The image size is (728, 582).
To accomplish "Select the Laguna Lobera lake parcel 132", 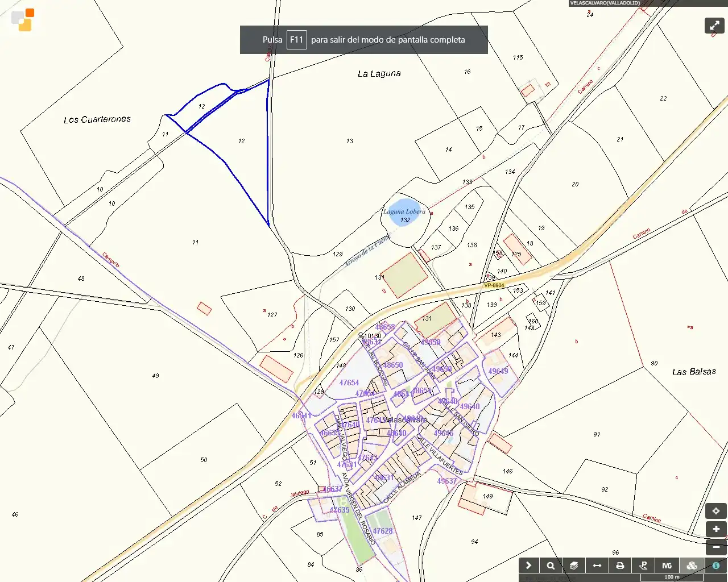I will pyautogui.click(x=404, y=214).
